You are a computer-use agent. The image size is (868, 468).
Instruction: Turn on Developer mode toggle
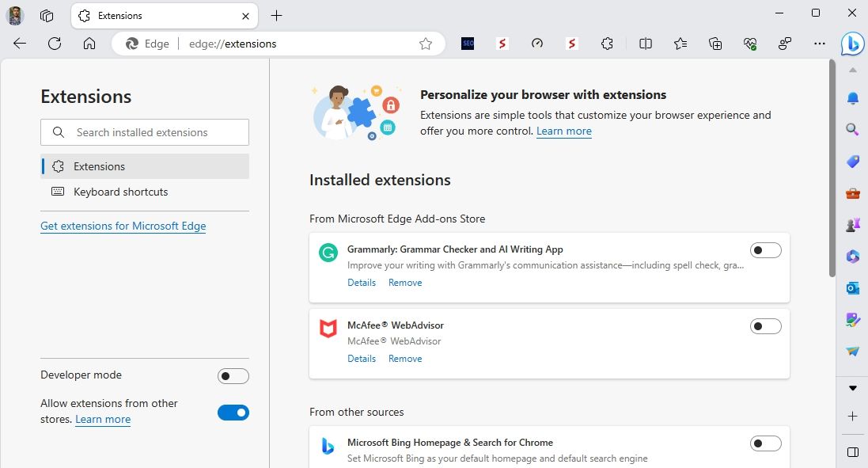pyautogui.click(x=233, y=376)
